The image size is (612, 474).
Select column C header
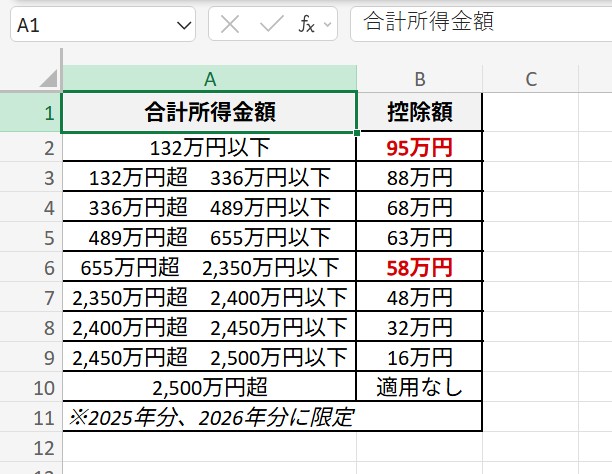click(531, 79)
